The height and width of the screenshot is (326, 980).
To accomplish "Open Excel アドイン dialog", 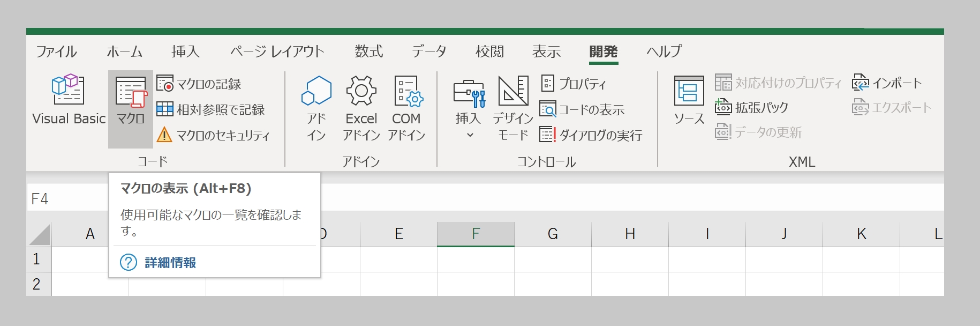I will pos(361,109).
